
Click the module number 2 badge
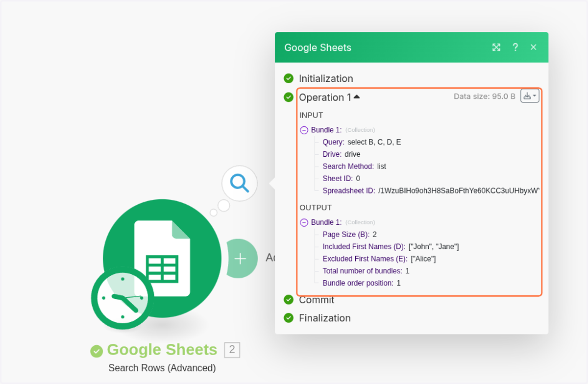(232, 350)
